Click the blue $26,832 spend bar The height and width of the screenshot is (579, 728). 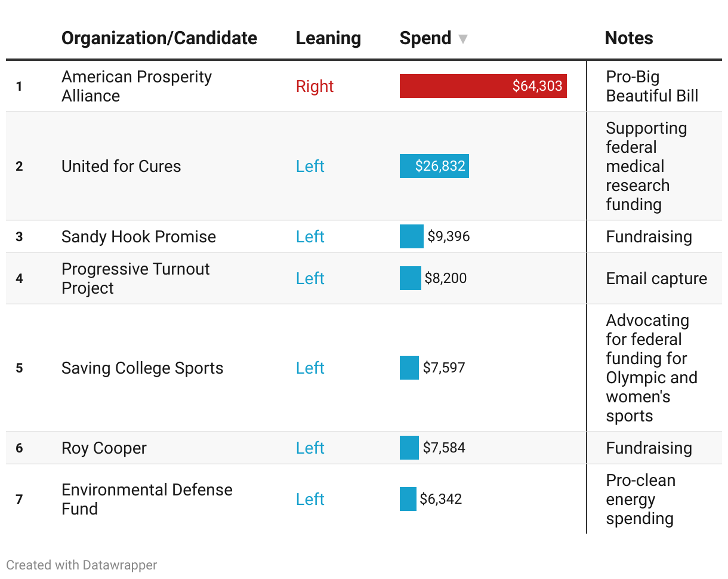coord(434,166)
